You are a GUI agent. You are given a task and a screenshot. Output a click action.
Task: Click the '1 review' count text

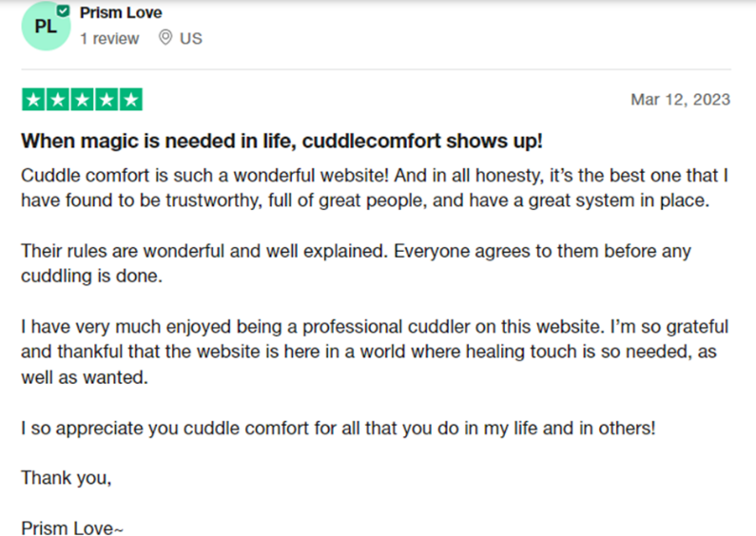pyautogui.click(x=109, y=39)
